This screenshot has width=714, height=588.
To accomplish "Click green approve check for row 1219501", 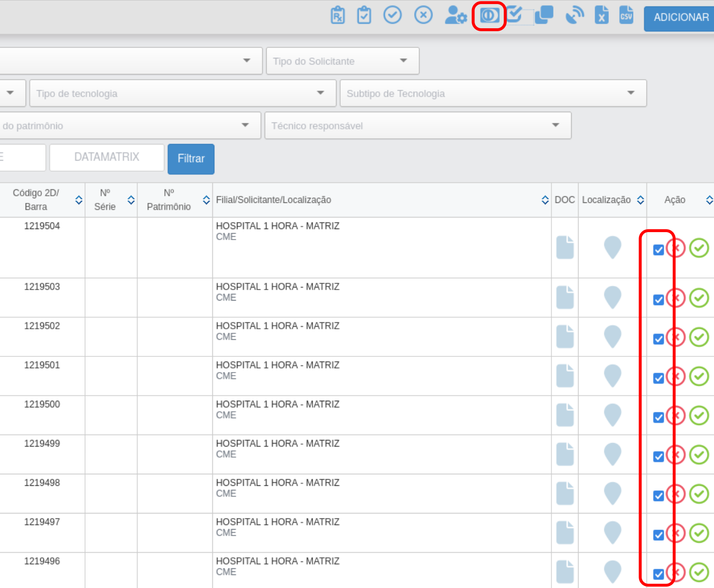I will [699, 376].
